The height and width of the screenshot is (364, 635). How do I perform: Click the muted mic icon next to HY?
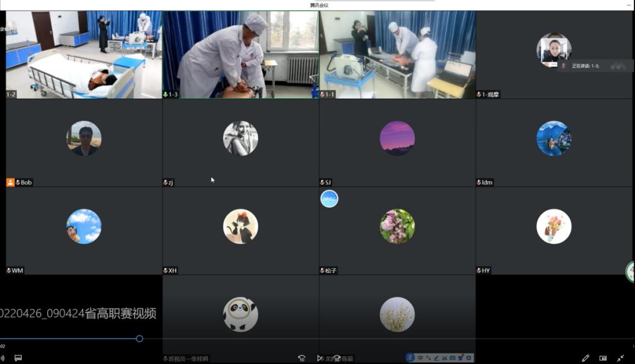tap(479, 271)
